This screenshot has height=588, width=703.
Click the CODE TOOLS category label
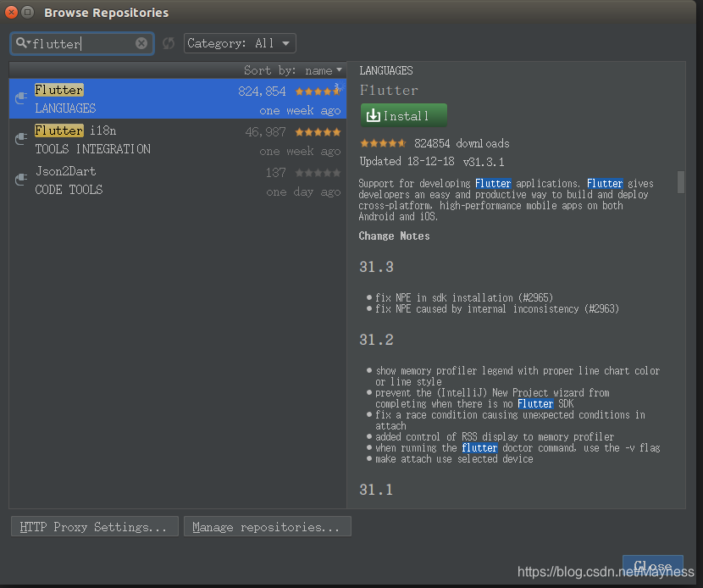pos(69,190)
